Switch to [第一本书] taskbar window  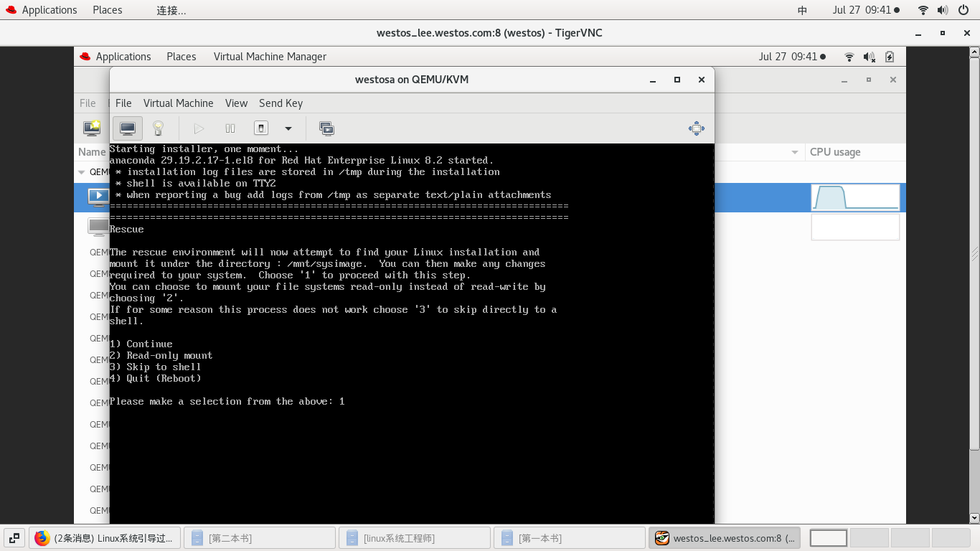570,538
